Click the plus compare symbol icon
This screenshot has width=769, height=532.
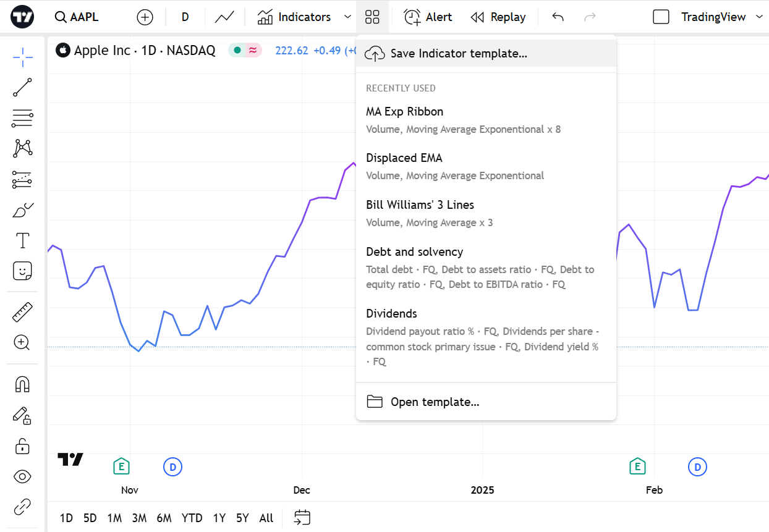coord(145,17)
